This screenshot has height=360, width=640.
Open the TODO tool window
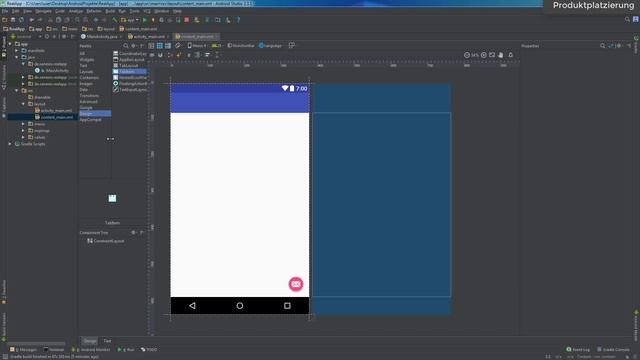149,350
